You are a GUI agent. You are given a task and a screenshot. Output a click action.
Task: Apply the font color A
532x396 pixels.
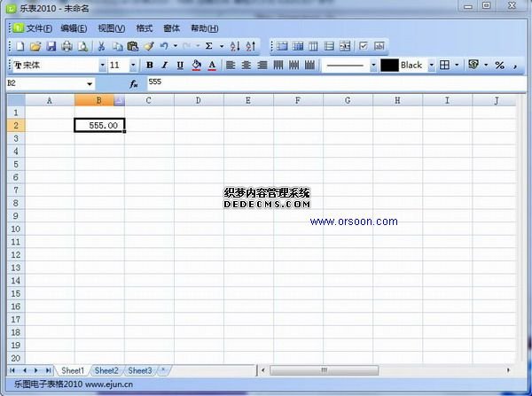(212, 65)
